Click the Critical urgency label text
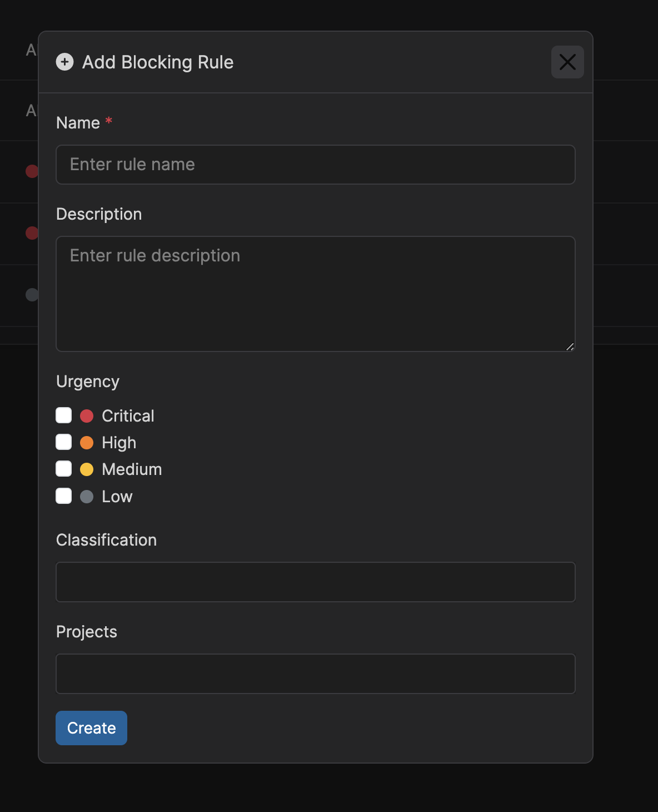Viewport: 658px width, 812px height. pyautogui.click(x=128, y=416)
